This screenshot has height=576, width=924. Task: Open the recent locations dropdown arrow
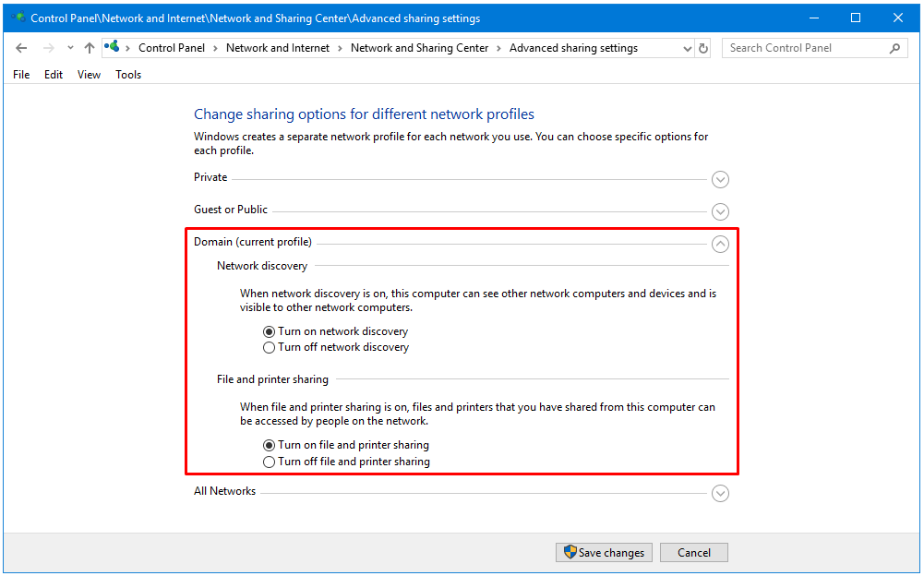pos(70,48)
